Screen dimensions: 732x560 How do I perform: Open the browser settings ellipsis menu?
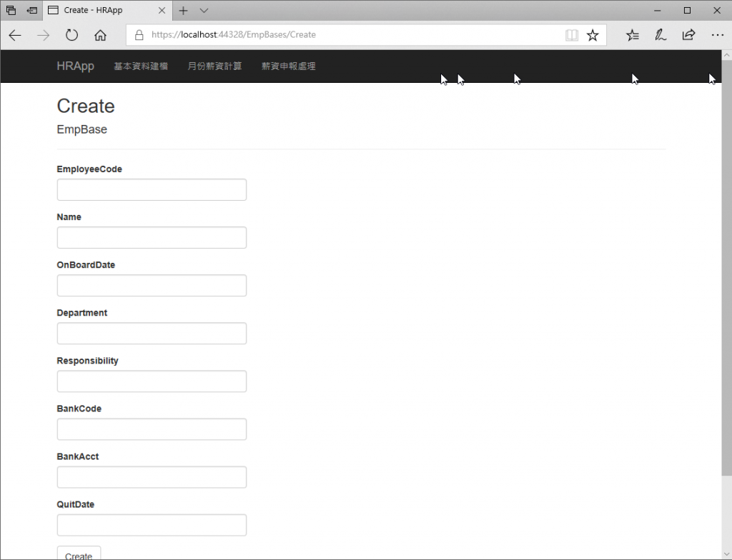717,35
